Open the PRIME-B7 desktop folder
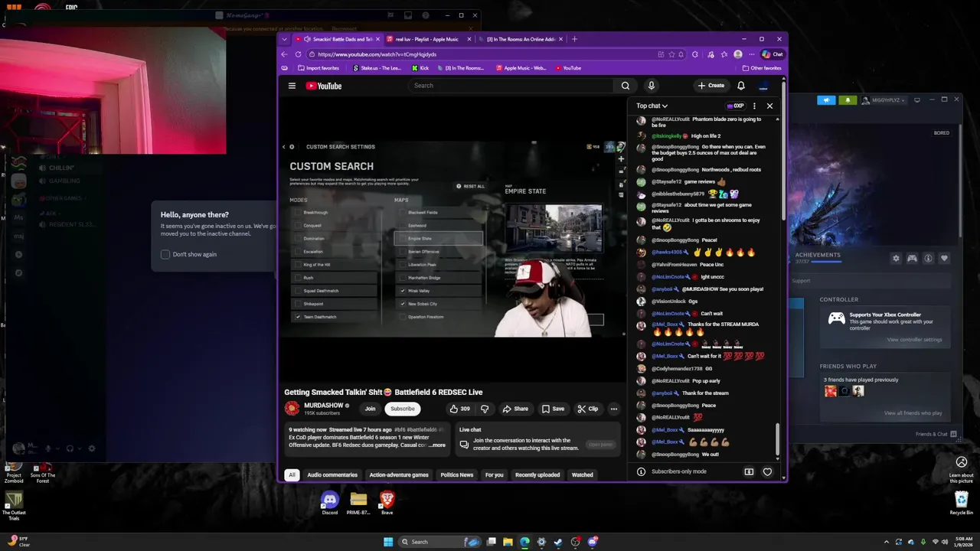The height and width of the screenshot is (551, 980). click(358, 503)
